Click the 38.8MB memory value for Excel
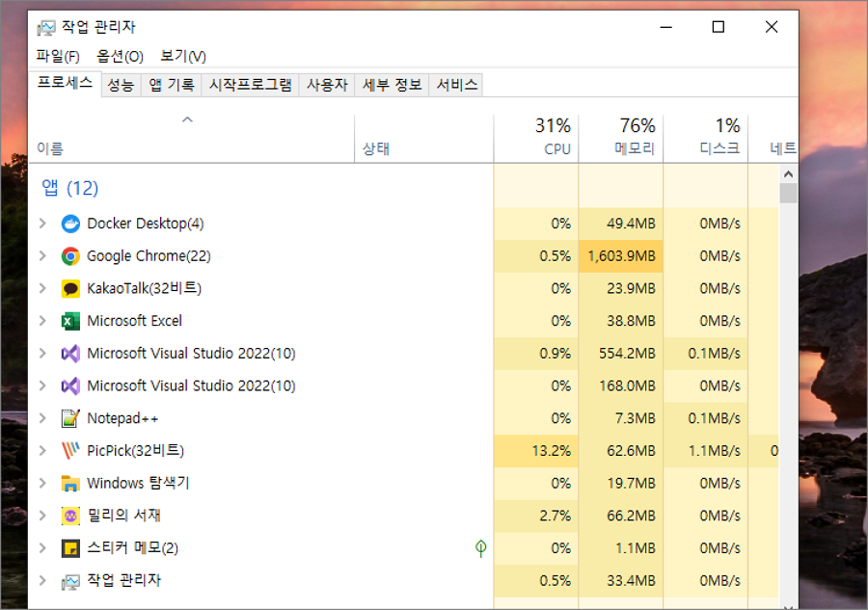This screenshot has width=868, height=610. click(x=631, y=321)
